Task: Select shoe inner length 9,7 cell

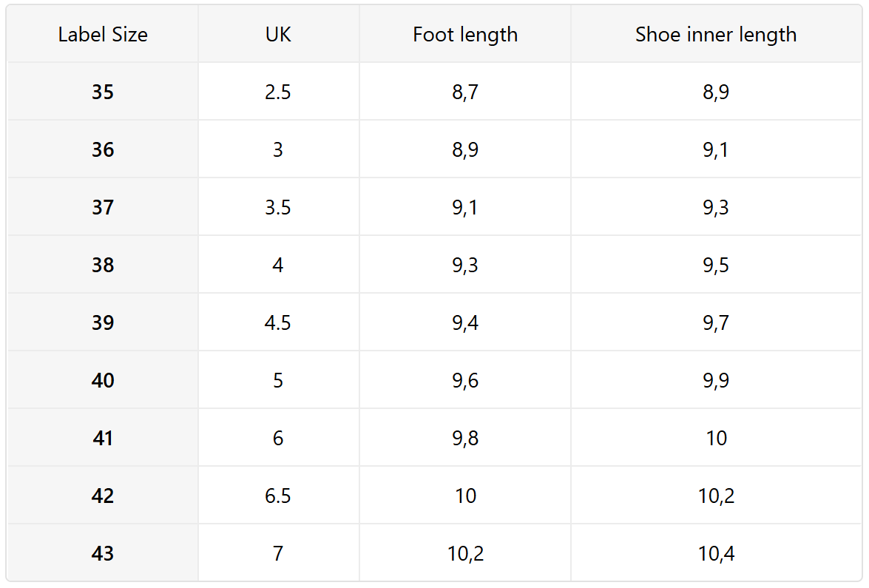Action: click(716, 323)
